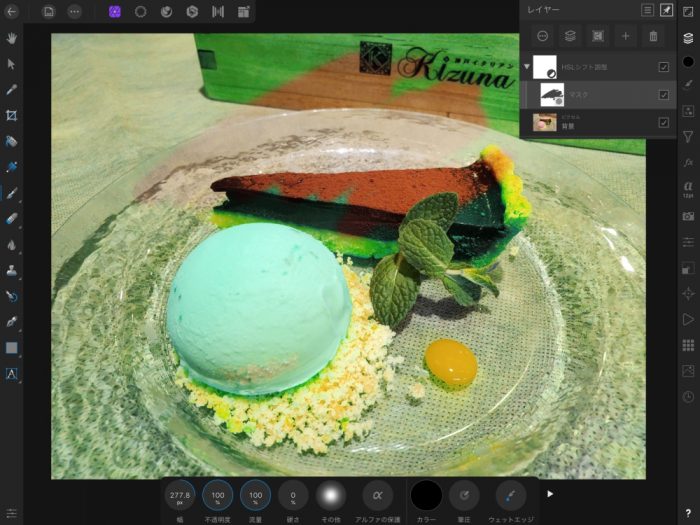The height and width of the screenshot is (525, 700).
Task: Select the Erase Brush tool
Action: click(x=12, y=219)
